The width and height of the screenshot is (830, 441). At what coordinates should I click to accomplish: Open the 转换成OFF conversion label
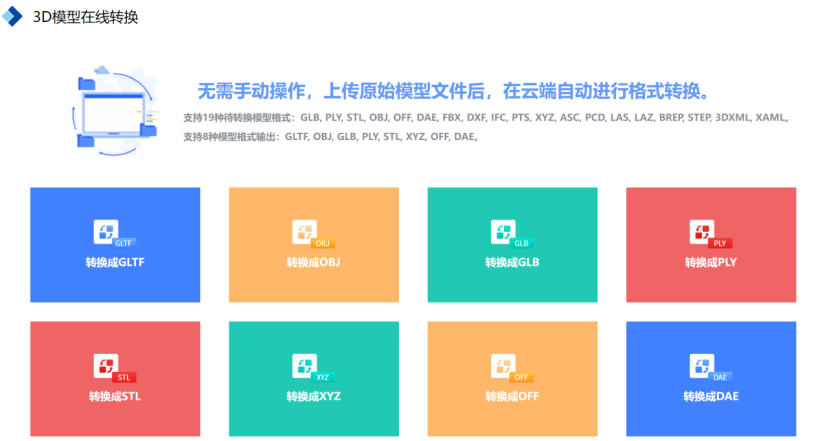pyautogui.click(x=512, y=397)
